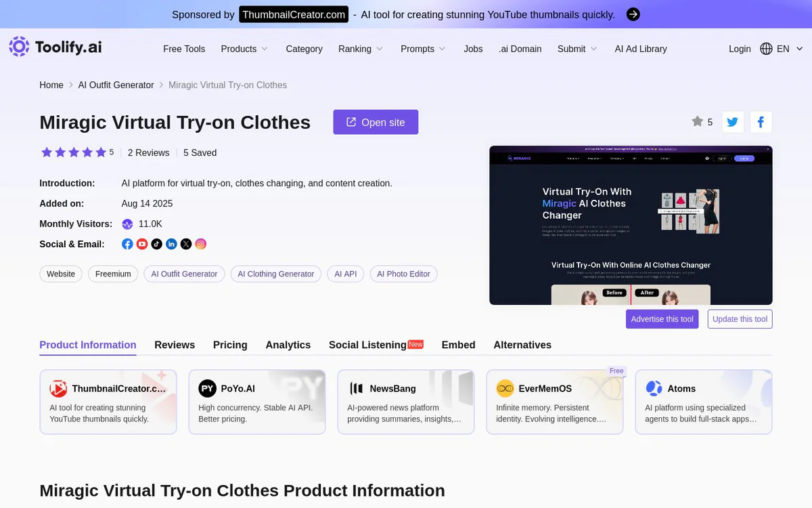This screenshot has height=508, width=812.
Task: Click the Website tag
Action: (x=61, y=274)
